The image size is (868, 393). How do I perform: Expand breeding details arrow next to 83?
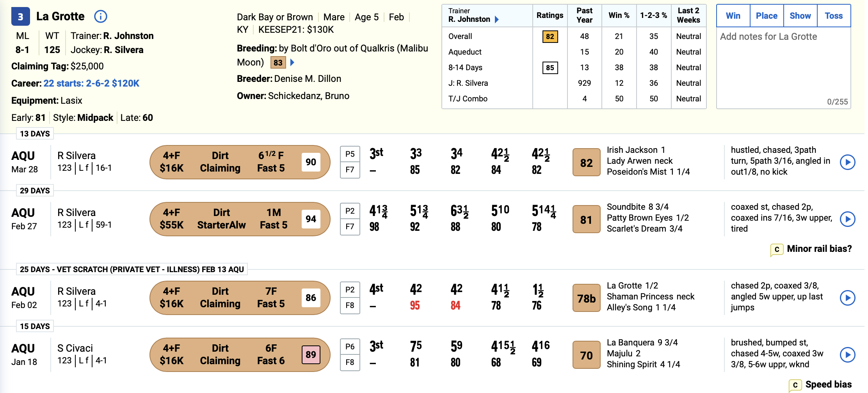292,62
